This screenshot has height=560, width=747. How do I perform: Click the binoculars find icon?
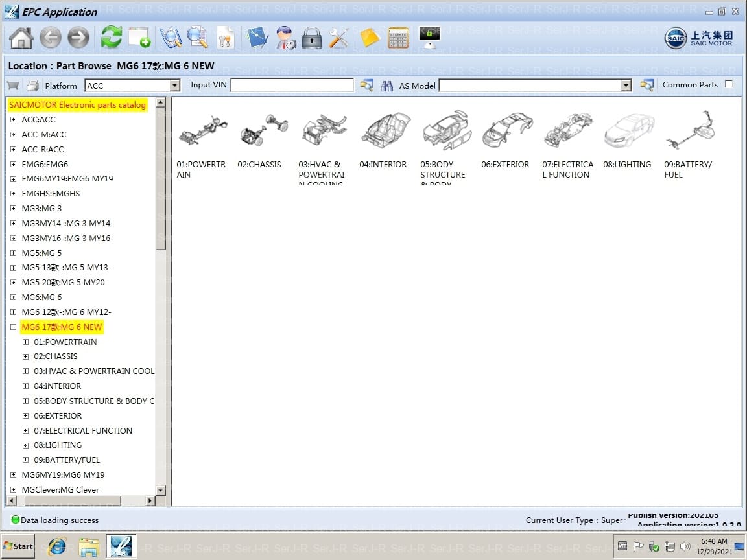tap(387, 86)
